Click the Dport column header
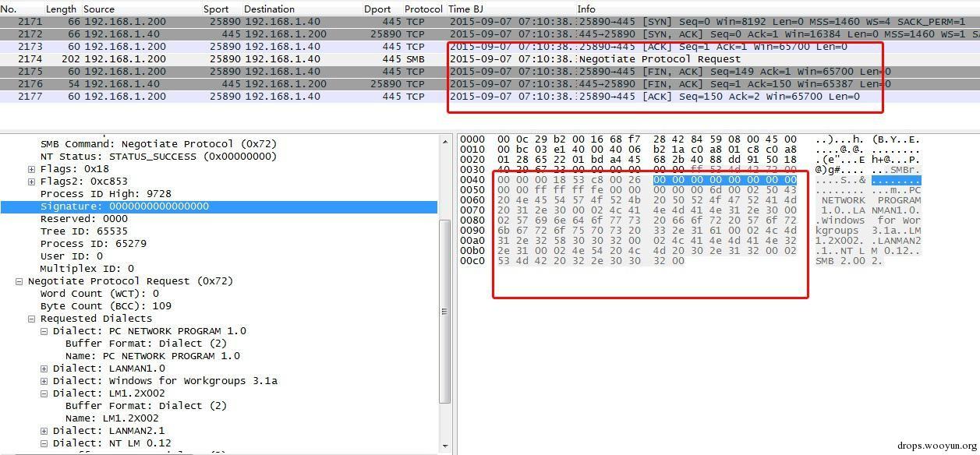Image resolution: width=980 pixels, height=455 pixels. (x=377, y=9)
